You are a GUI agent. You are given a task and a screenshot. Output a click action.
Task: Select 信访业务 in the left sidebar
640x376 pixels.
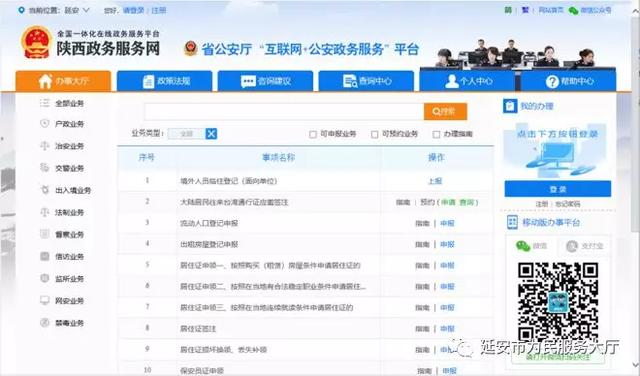pos(69,256)
